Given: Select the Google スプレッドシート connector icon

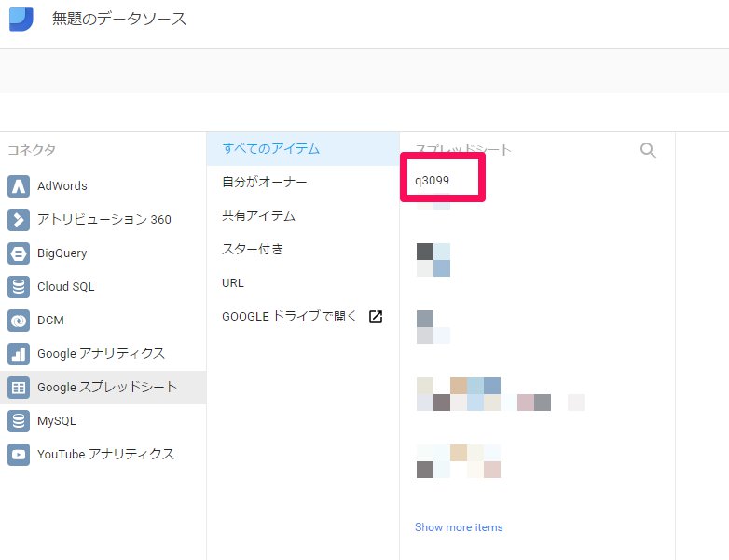Looking at the screenshot, I should tap(19, 387).
